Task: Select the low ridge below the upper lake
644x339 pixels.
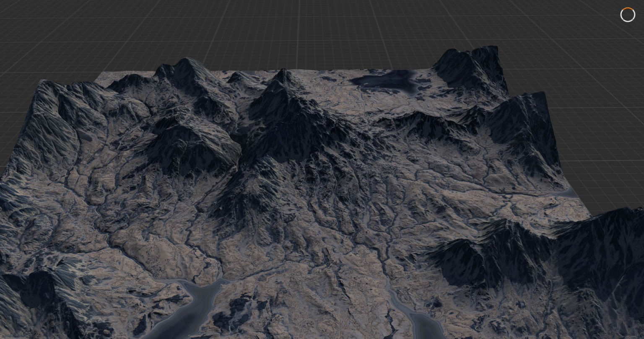Action: point(419,122)
